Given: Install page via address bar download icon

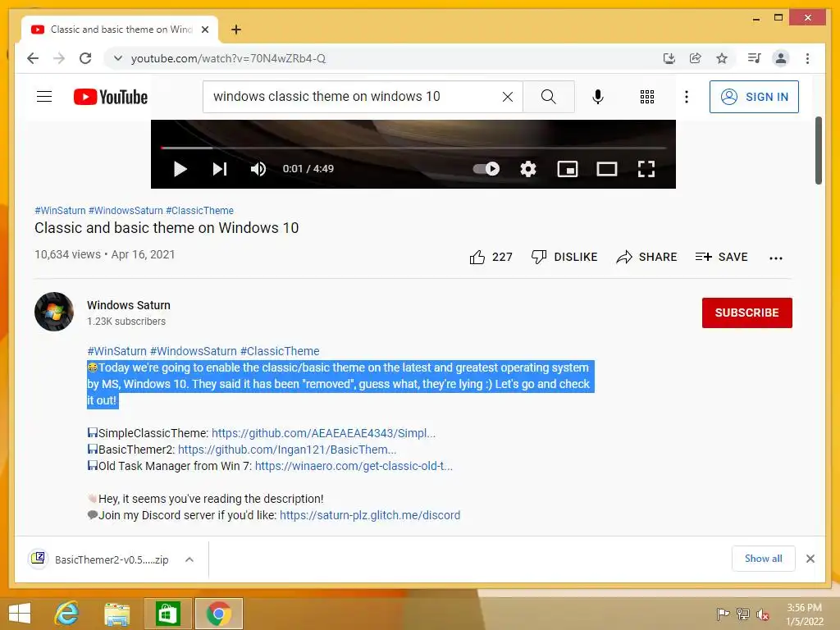Looking at the screenshot, I should [669, 58].
